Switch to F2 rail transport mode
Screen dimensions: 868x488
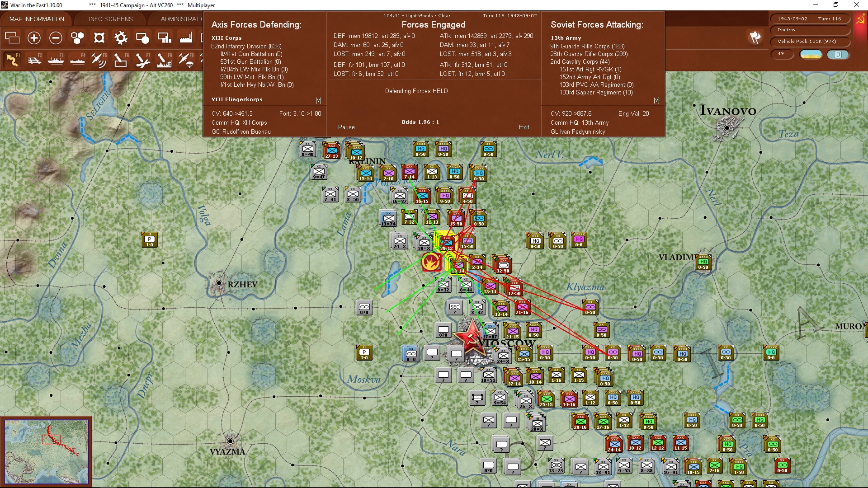(x=34, y=60)
